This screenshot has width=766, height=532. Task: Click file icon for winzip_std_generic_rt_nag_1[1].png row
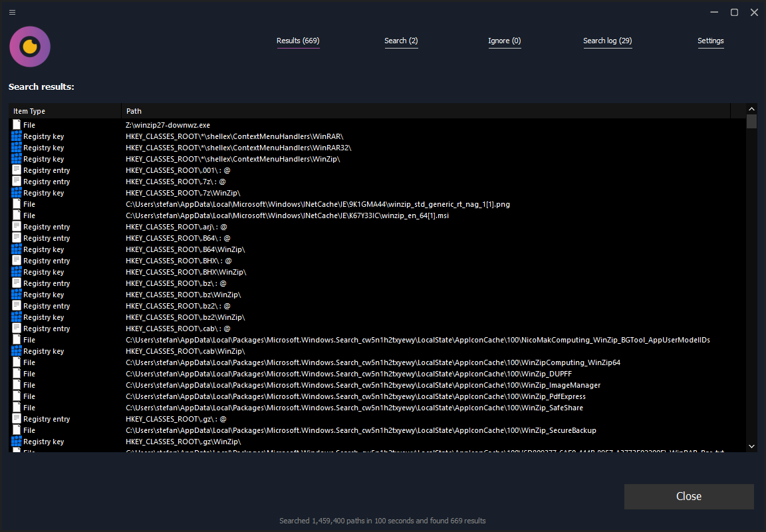pyautogui.click(x=17, y=204)
